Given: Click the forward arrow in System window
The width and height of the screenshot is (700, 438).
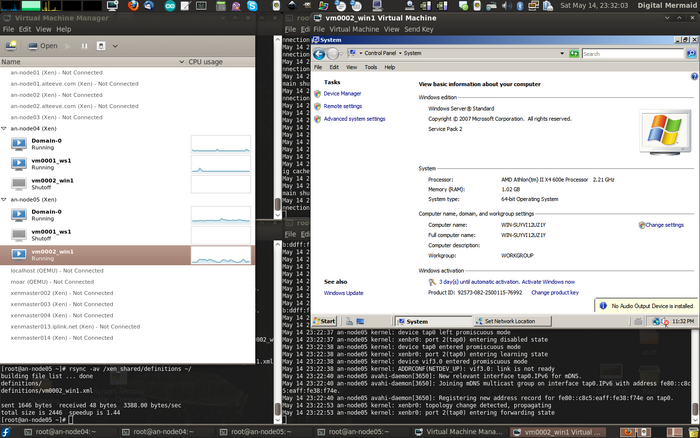Looking at the screenshot, I should (x=333, y=54).
